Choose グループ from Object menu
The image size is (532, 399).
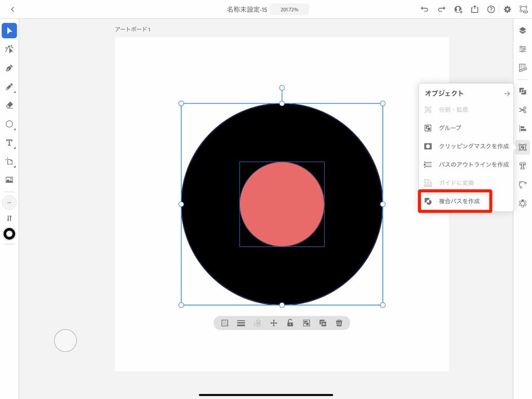click(x=465, y=128)
